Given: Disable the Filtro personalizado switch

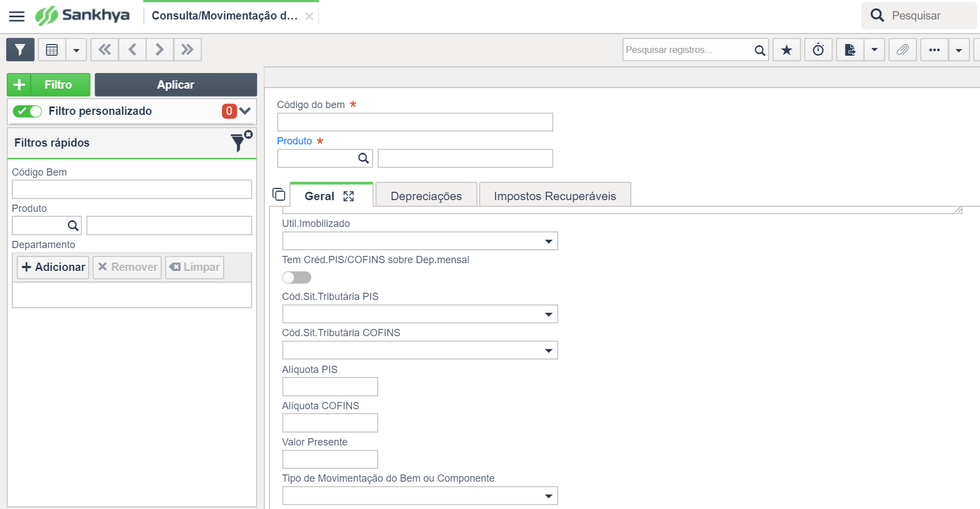Looking at the screenshot, I should tap(27, 111).
